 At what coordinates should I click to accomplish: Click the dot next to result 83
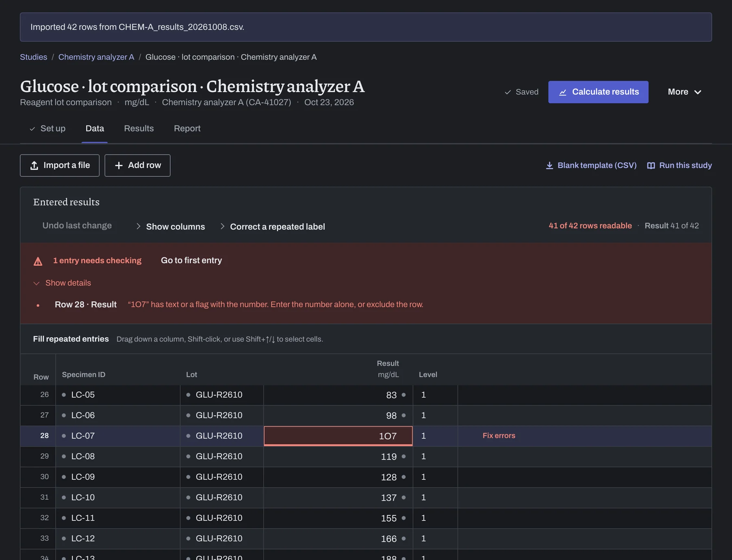click(403, 395)
